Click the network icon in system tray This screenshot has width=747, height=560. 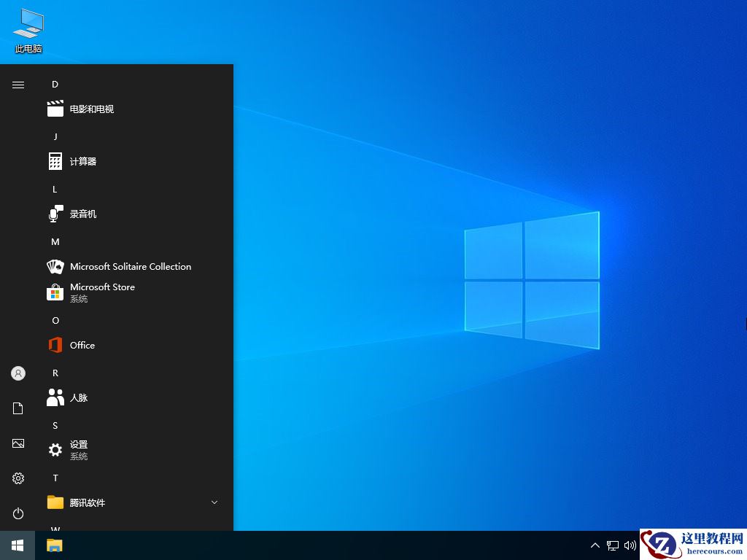(x=612, y=545)
